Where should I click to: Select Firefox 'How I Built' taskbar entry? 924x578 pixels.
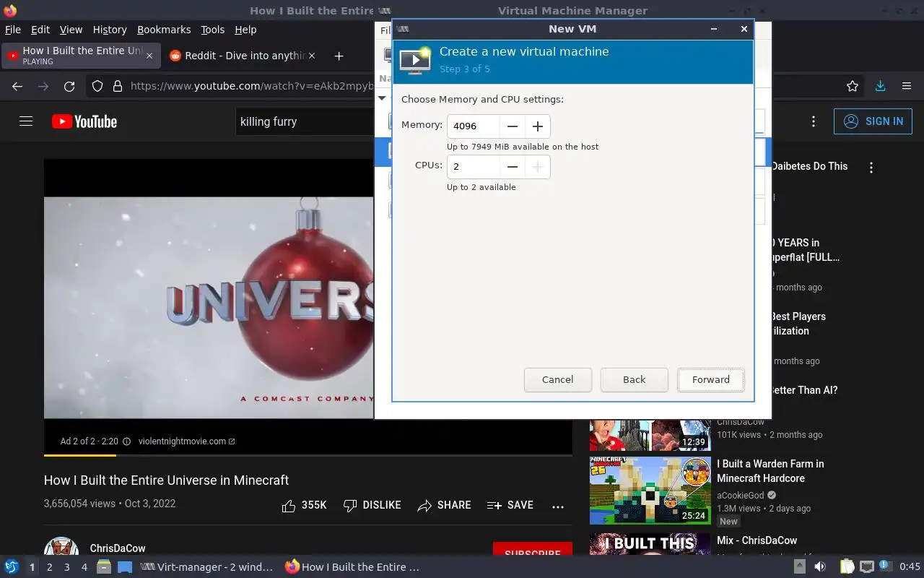pos(352,567)
